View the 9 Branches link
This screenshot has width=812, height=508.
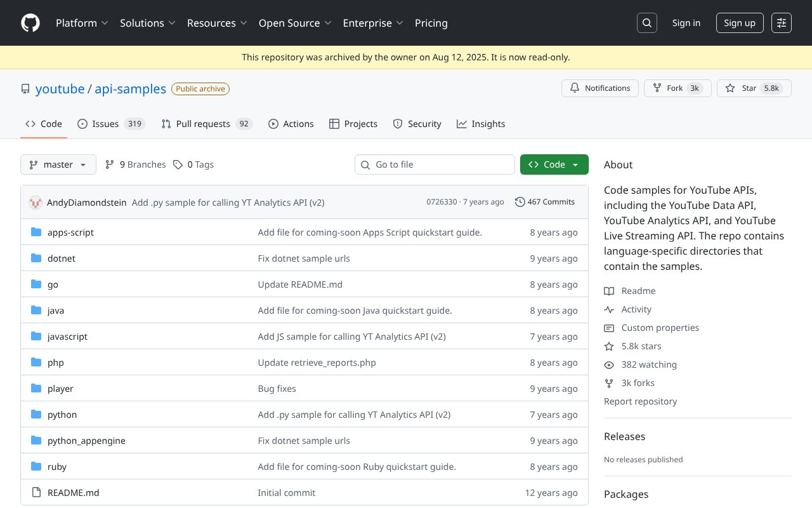[x=136, y=164]
